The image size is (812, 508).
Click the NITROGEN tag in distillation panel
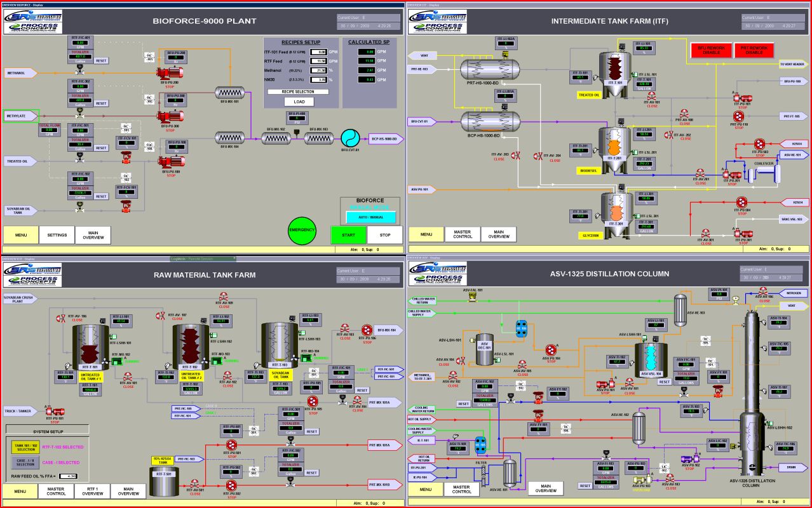792,294
